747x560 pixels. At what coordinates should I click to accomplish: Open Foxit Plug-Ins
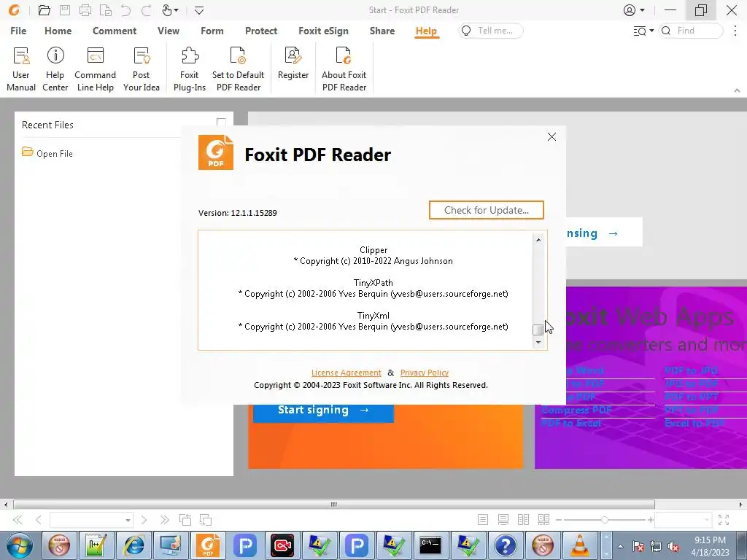tap(190, 69)
